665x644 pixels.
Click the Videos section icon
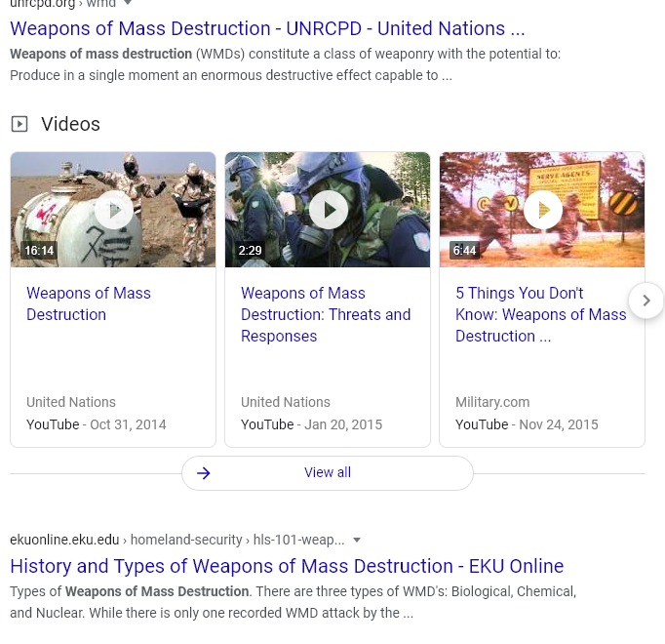(x=20, y=124)
